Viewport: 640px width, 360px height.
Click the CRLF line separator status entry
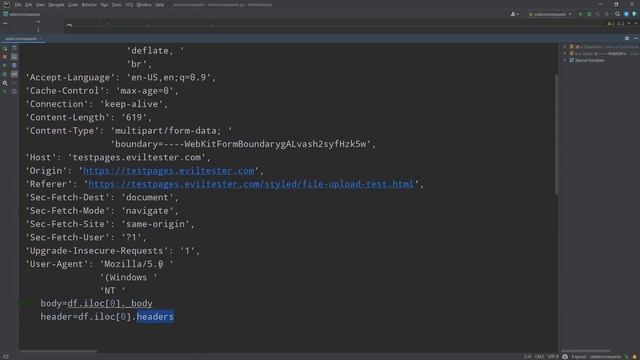tap(539, 357)
